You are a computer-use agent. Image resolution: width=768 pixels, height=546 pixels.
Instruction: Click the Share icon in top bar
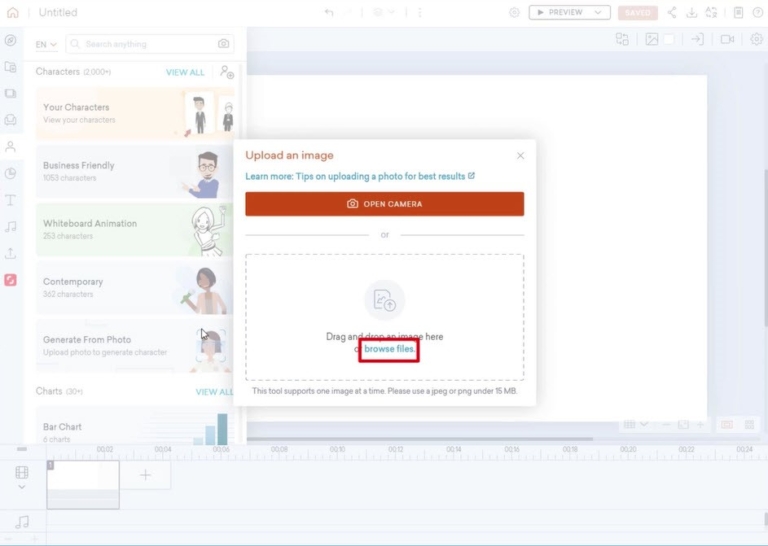click(671, 12)
